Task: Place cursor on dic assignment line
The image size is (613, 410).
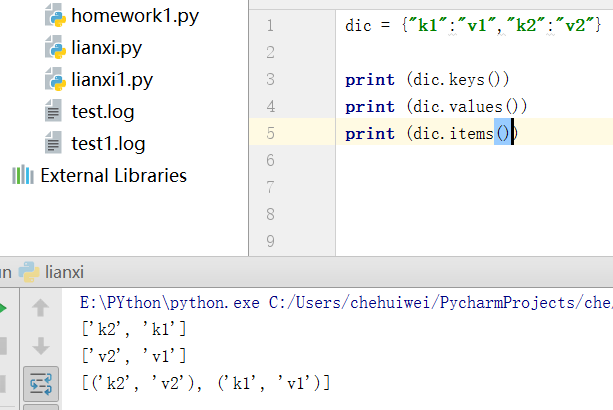Action: pos(473,26)
